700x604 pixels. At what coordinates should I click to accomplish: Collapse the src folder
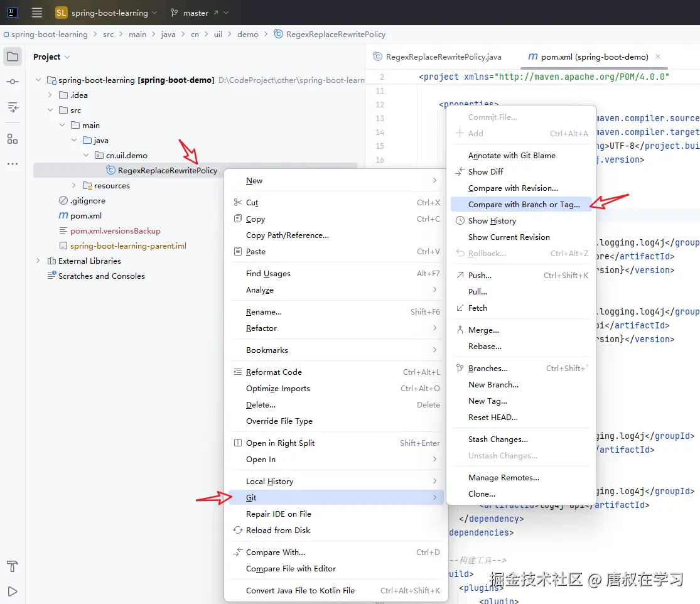(50, 111)
